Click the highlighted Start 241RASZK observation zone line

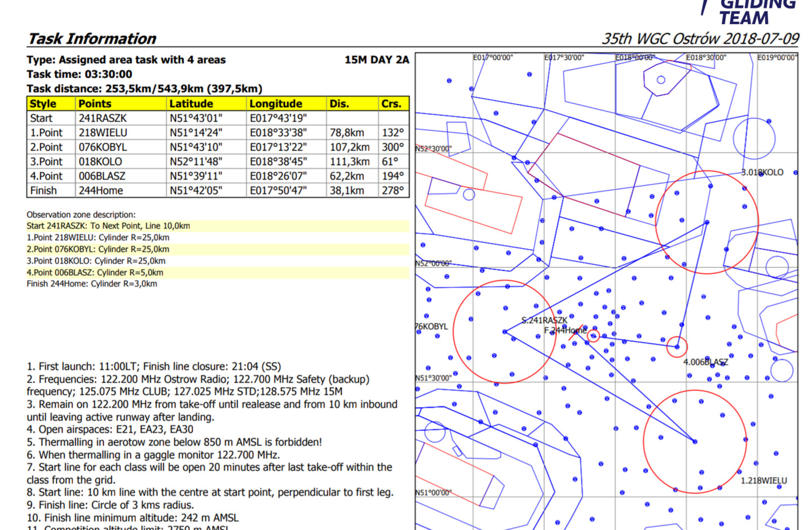(108, 226)
